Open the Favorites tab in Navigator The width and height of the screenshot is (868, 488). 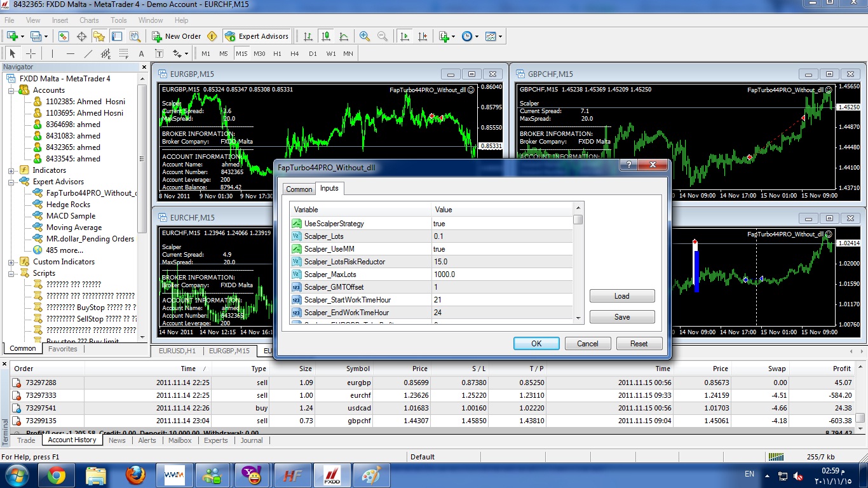(x=63, y=349)
